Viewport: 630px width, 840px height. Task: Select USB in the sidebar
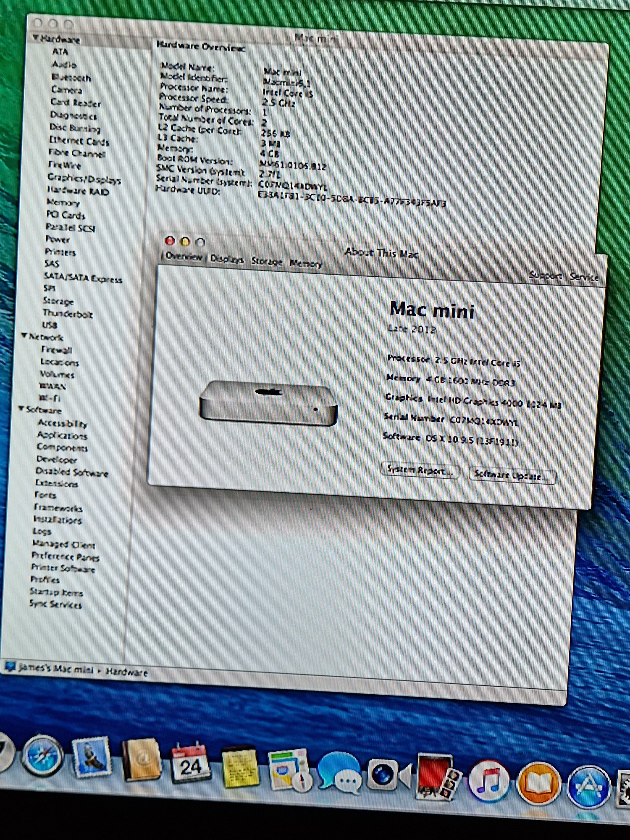(50, 325)
